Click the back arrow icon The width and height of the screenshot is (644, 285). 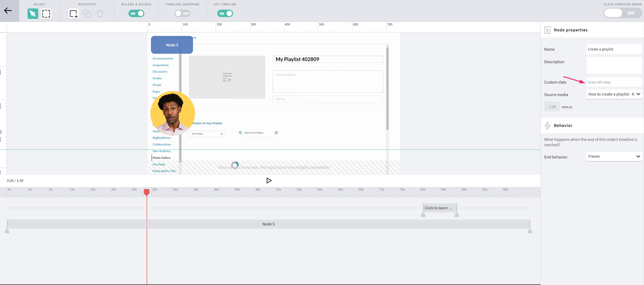click(x=8, y=11)
